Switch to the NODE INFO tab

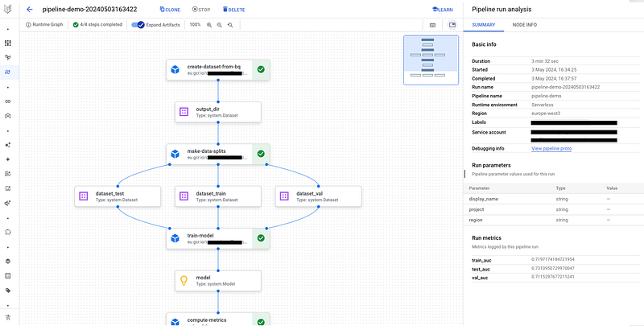(525, 25)
